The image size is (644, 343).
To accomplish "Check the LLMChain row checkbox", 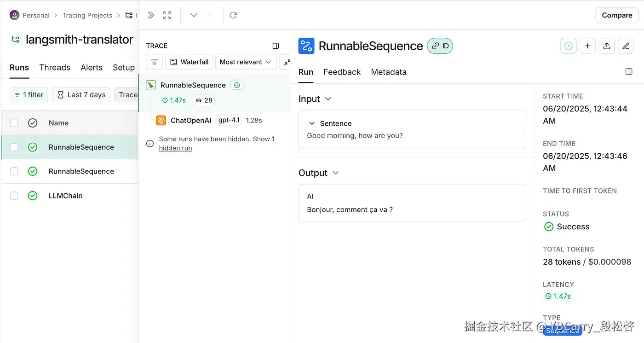I will [14, 196].
